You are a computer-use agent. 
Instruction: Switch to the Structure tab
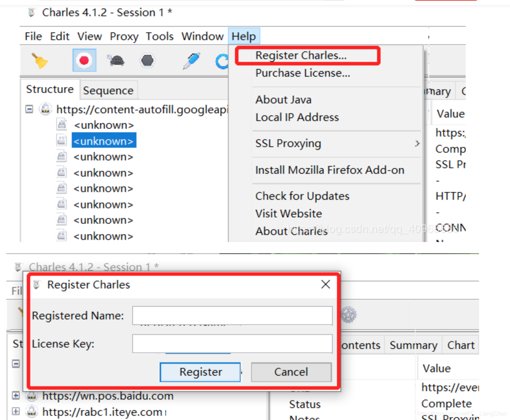[x=50, y=89]
